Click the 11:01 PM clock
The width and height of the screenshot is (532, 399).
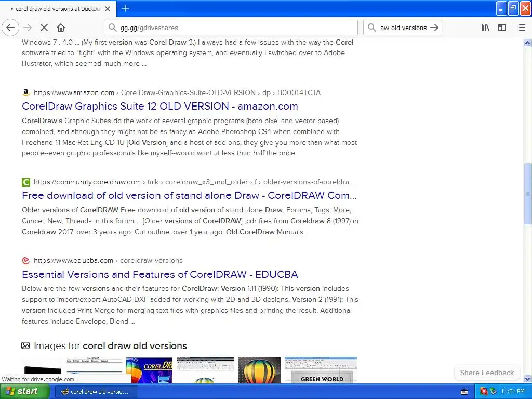tap(513, 392)
